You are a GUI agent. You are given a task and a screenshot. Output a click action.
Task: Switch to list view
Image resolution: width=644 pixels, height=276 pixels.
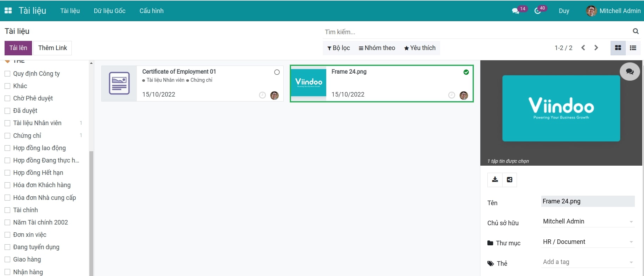click(x=633, y=48)
